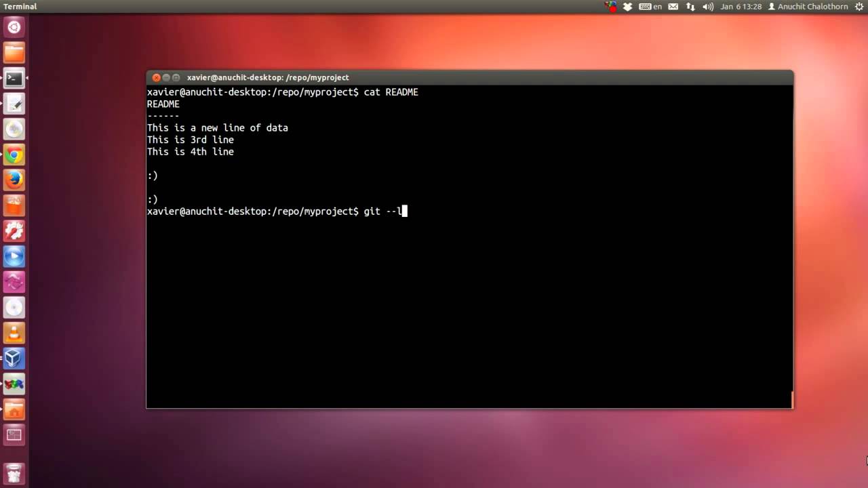
Task: Open the orange home folder dock icon
Action: (14, 409)
